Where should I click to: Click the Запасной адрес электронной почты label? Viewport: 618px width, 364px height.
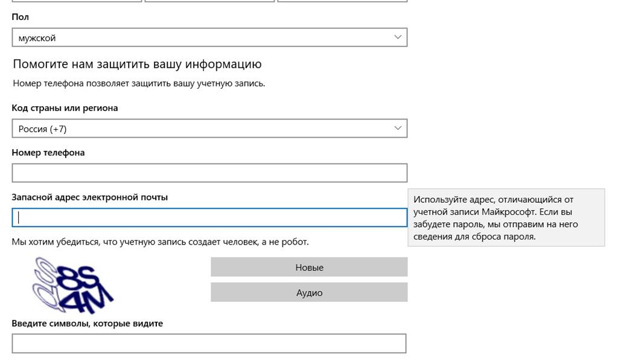click(x=89, y=197)
